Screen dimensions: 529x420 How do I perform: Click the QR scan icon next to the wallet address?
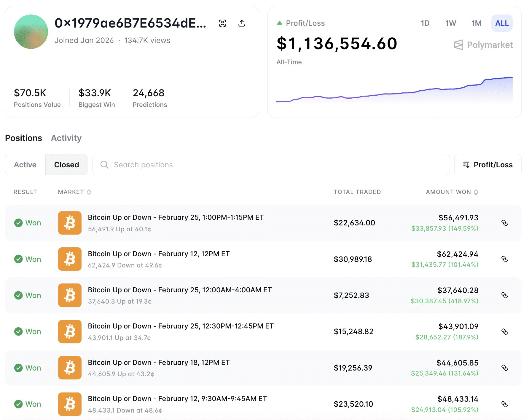pyautogui.click(x=223, y=23)
